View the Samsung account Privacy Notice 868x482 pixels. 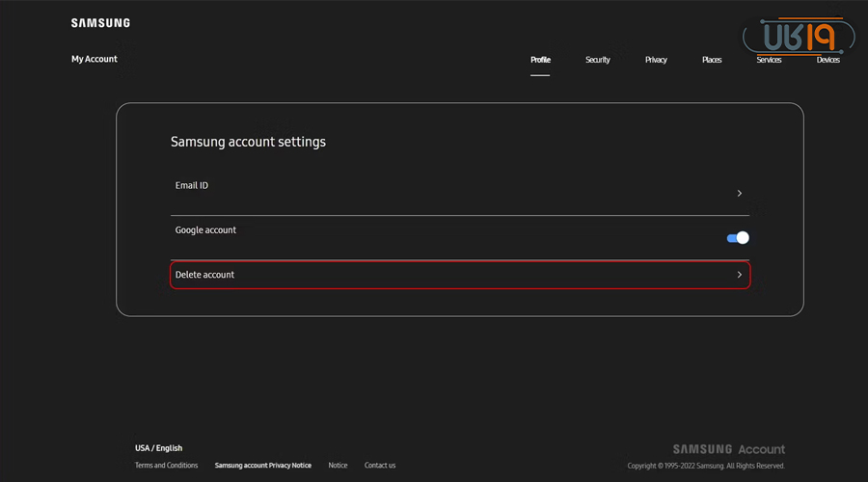point(262,466)
